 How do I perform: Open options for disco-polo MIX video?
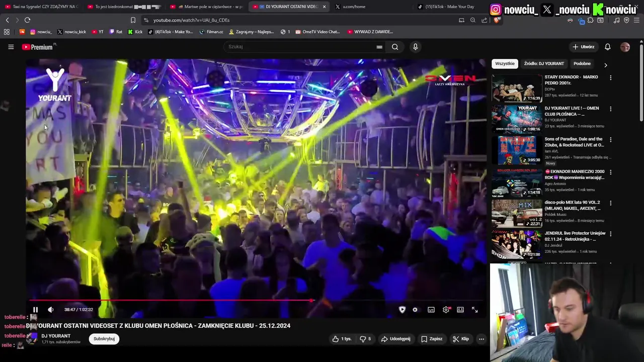pyautogui.click(x=611, y=203)
